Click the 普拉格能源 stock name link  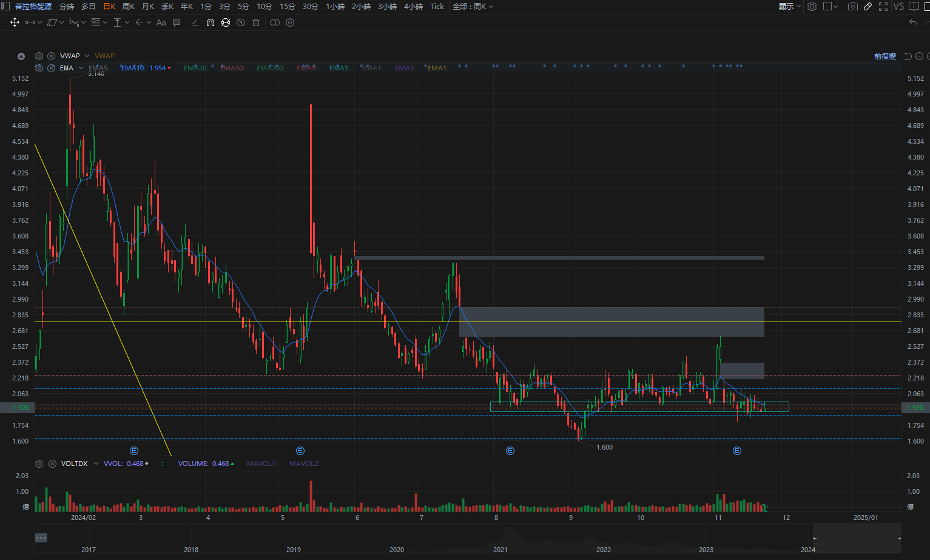coord(33,6)
